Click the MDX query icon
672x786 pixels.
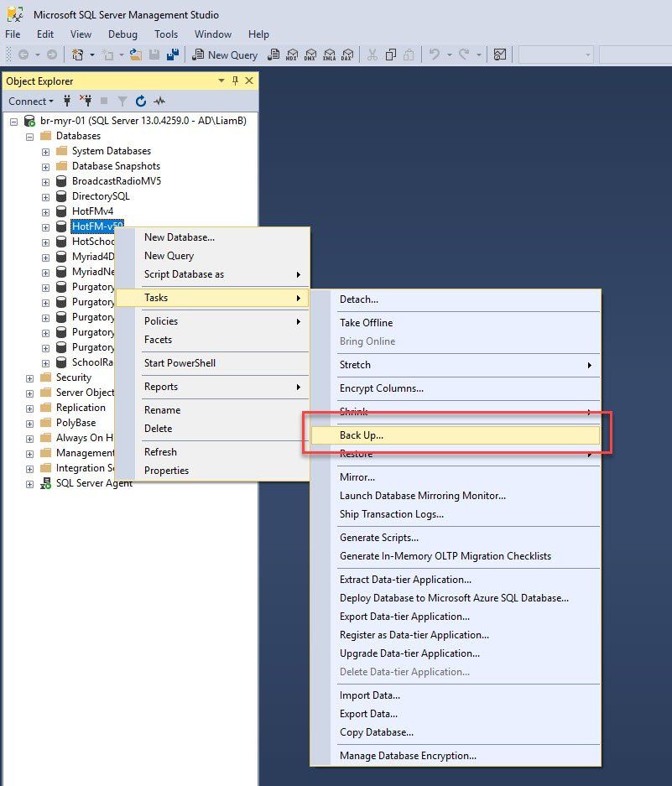pos(292,55)
